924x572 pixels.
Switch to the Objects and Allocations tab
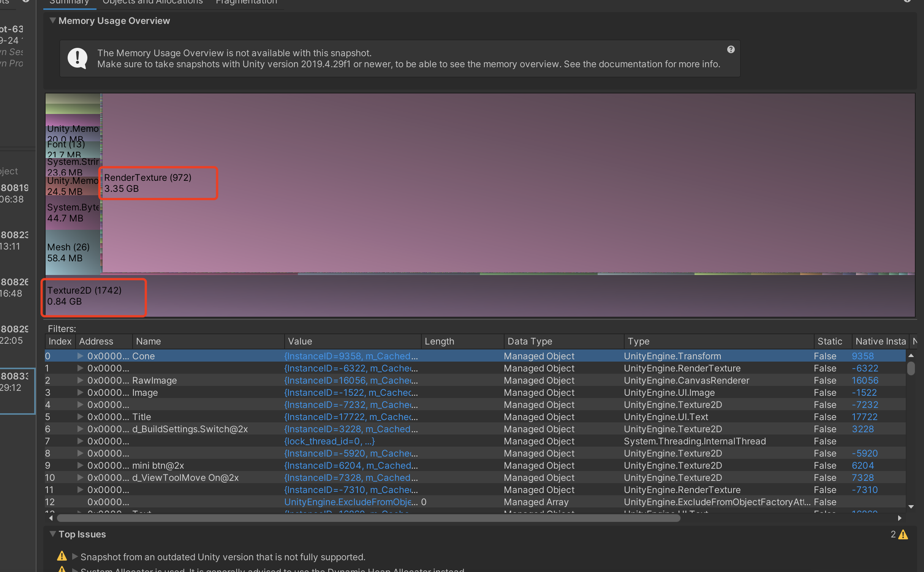pyautogui.click(x=152, y=2)
